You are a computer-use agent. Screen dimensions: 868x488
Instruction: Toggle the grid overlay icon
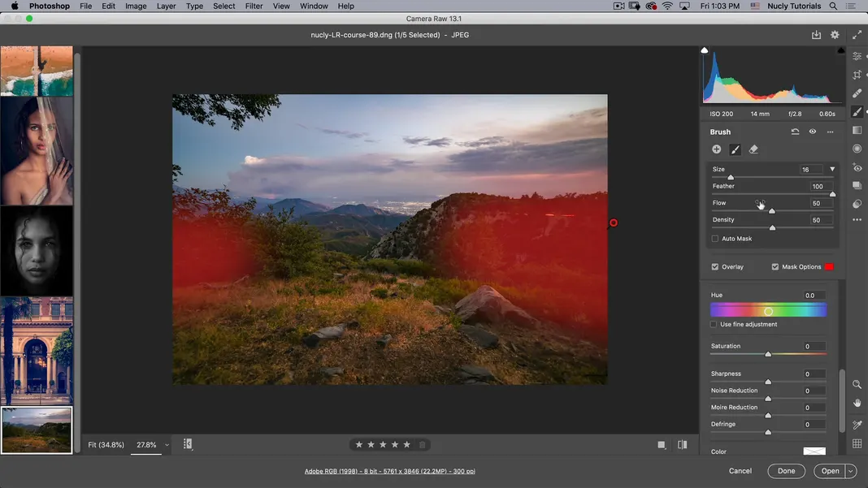(x=857, y=443)
